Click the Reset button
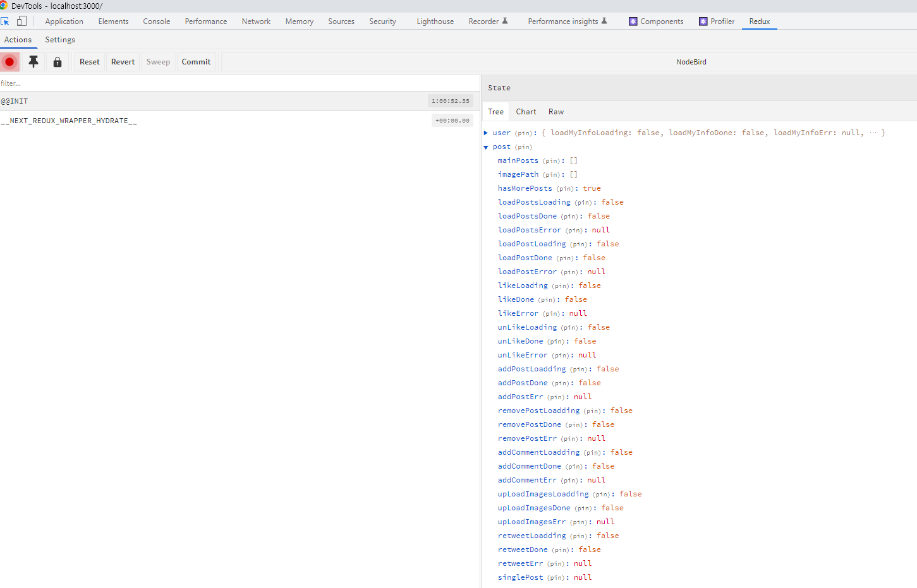Image resolution: width=917 pixels, height=588 pixels. click(x=90, y=62)
